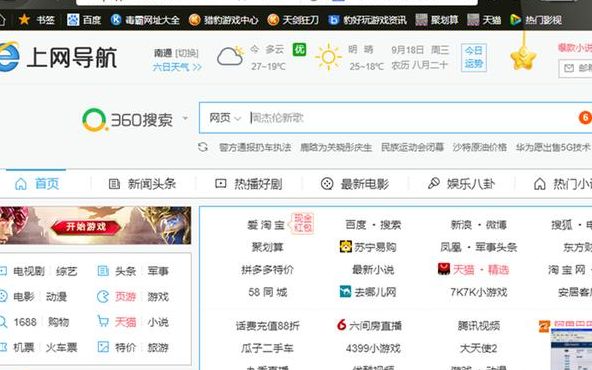Image resolution: width=592 pixels, height=370 pixels.
Task: Open the 聚划算 link in site grid
Action: [x=268, y=247]
